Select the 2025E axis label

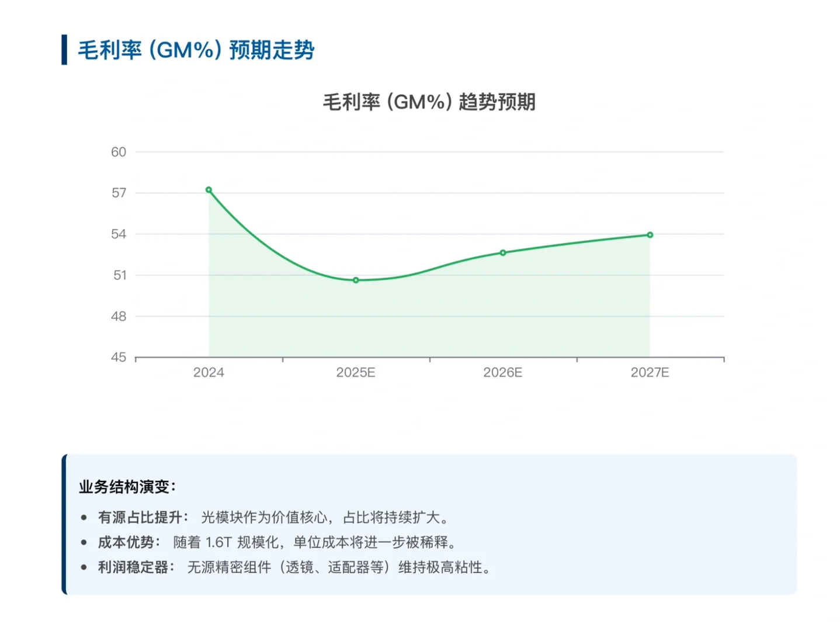pyautogui.click(x=356, y=372)
